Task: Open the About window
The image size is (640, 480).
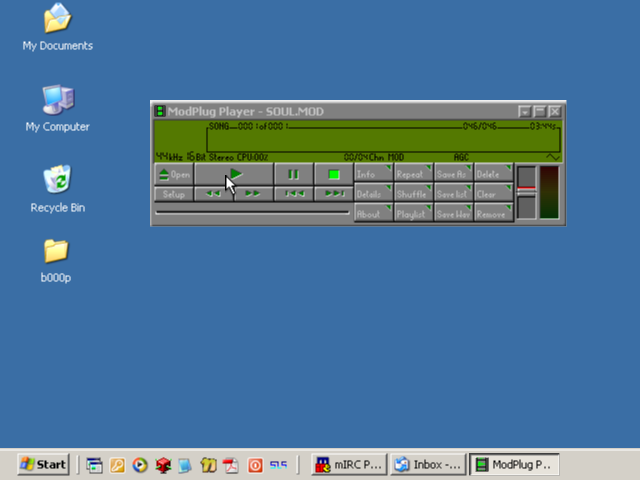Action: pyautogui.click(x=373, y=213)
